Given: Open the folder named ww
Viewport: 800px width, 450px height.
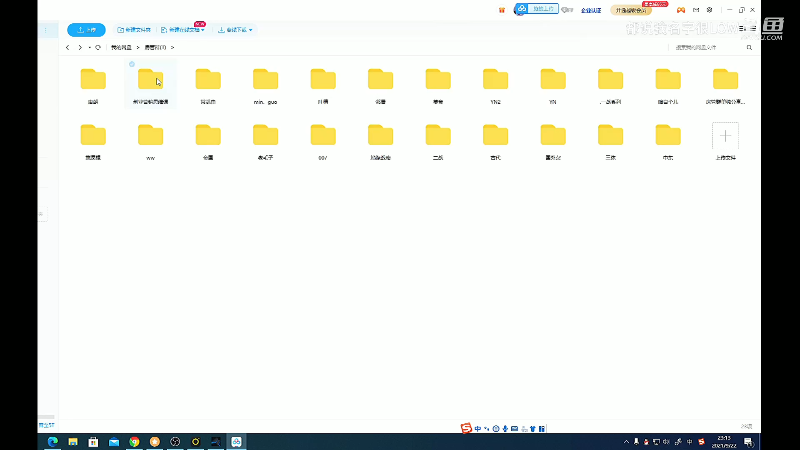Looking at the screenshot, I should [151, 142].
